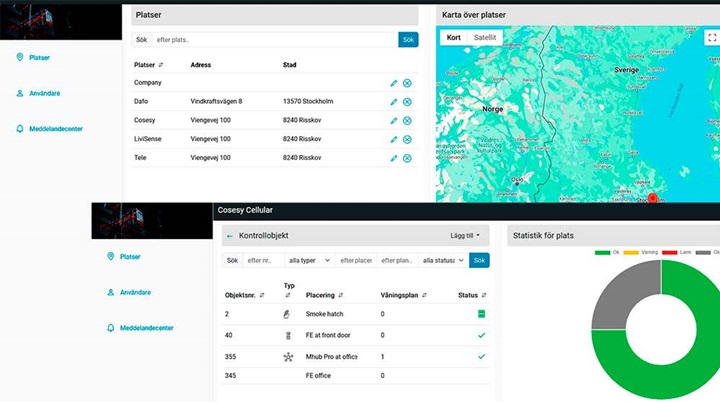Image resolution: width=720 pixels, height=402 pixels.
Task: Click the 'efter plan..' search field
Action: click(x=397, y=260)
